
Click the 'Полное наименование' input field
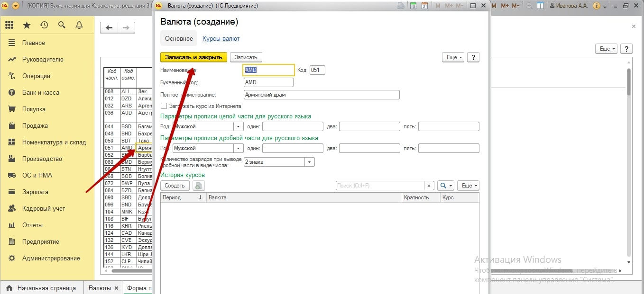pyautogui.click(x=321, y=95)
